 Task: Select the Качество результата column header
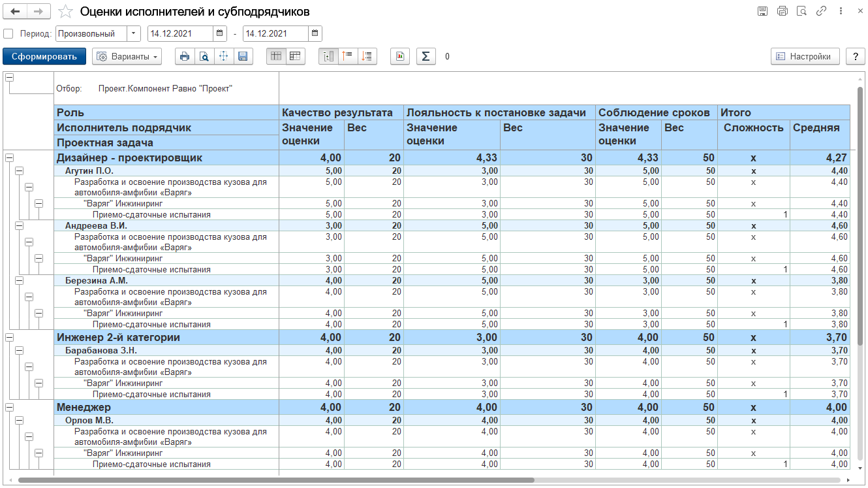coord(341,112)
